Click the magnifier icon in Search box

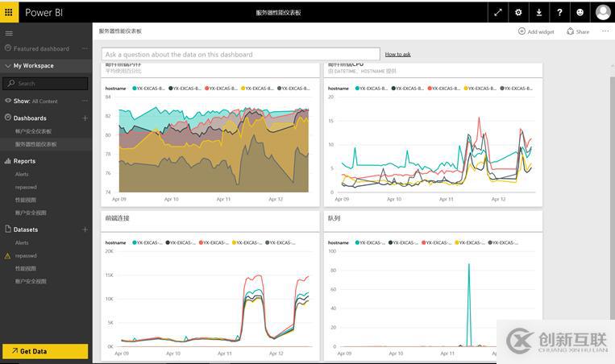tap(11, 83)
